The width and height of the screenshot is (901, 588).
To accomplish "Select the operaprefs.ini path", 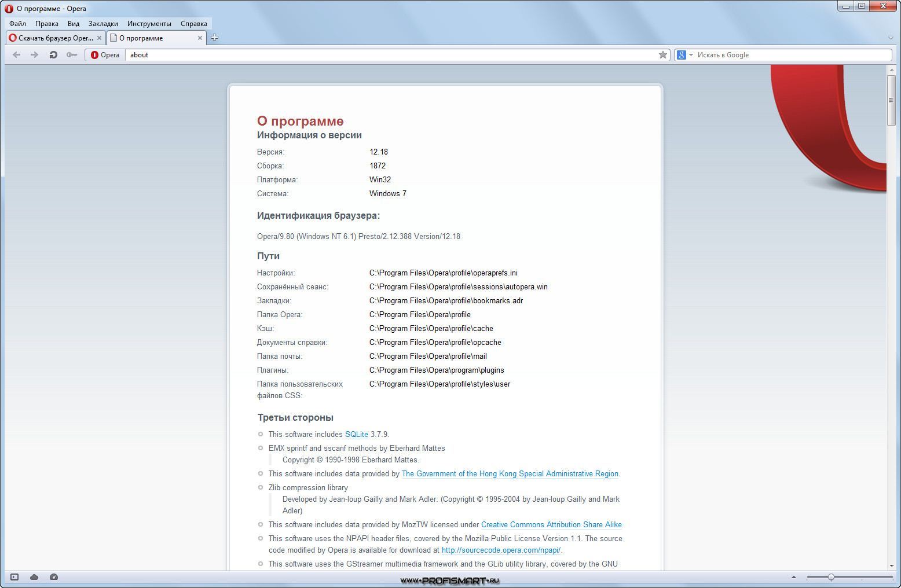I will pyautogui.click(x=444, y=273).
